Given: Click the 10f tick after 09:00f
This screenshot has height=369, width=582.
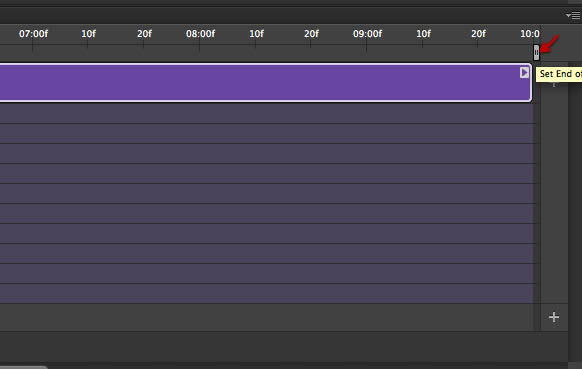Looking at the screenshot, I should point(423,34).
